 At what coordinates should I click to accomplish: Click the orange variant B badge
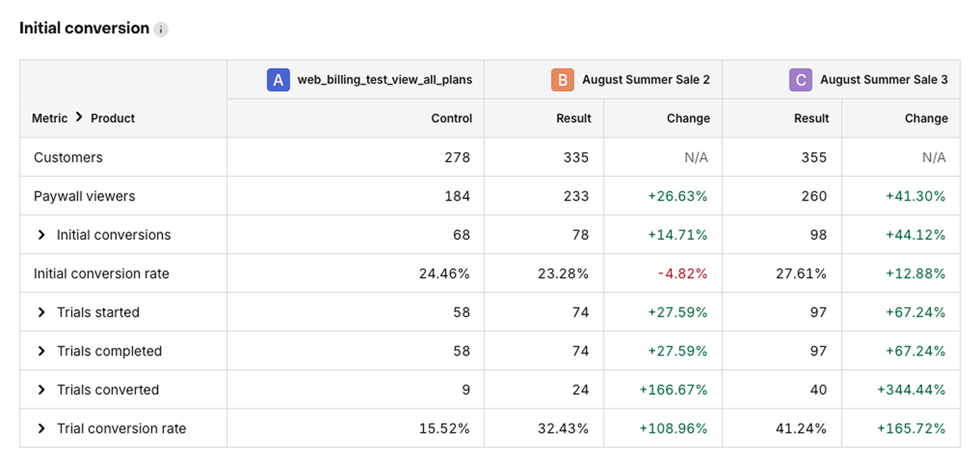coord(562,80)
